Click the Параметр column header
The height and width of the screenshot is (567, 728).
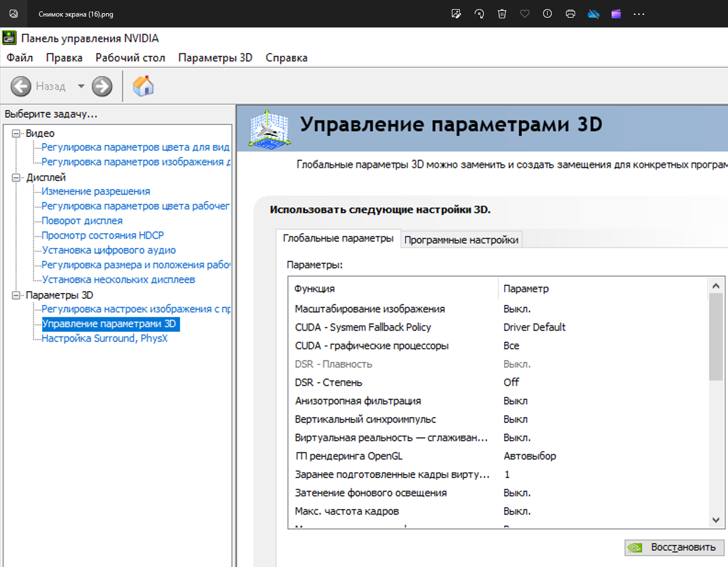pyautogui.click(x=603, y=289)
